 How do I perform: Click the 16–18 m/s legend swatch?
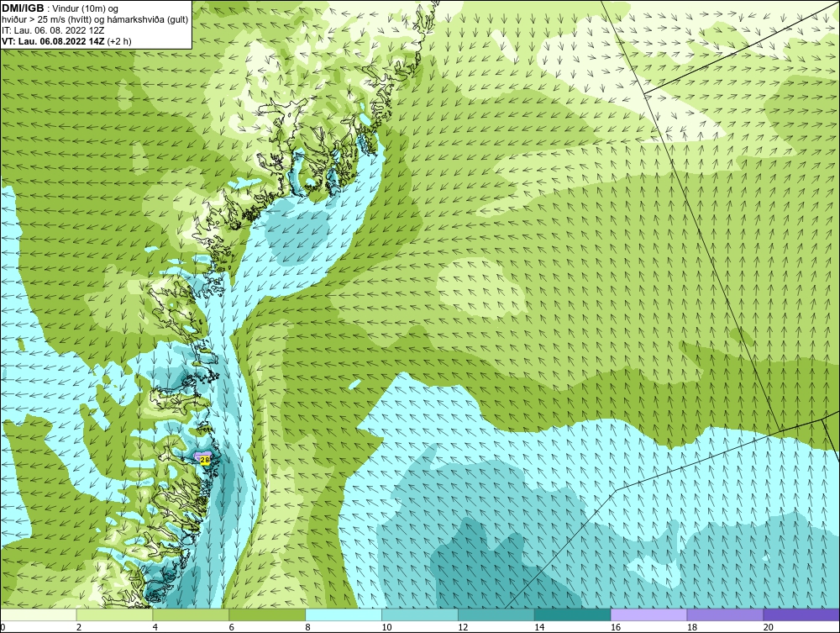click(648, 615)
